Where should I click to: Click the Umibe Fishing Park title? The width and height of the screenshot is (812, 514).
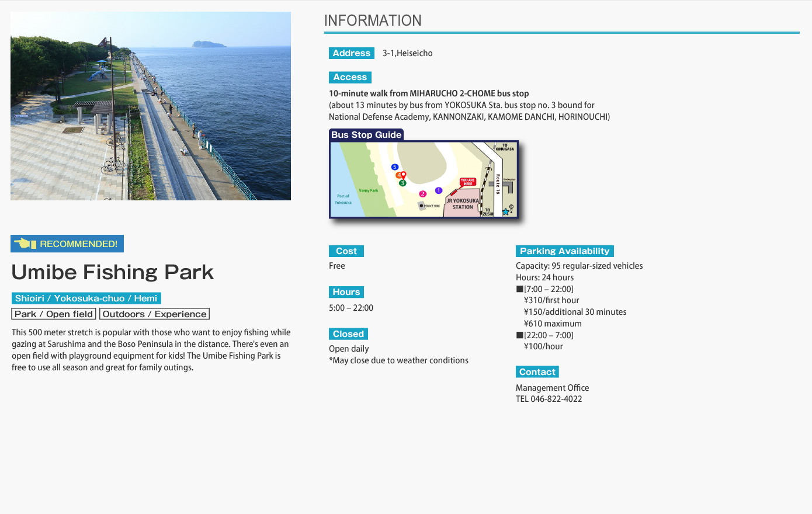click(113, 272)
